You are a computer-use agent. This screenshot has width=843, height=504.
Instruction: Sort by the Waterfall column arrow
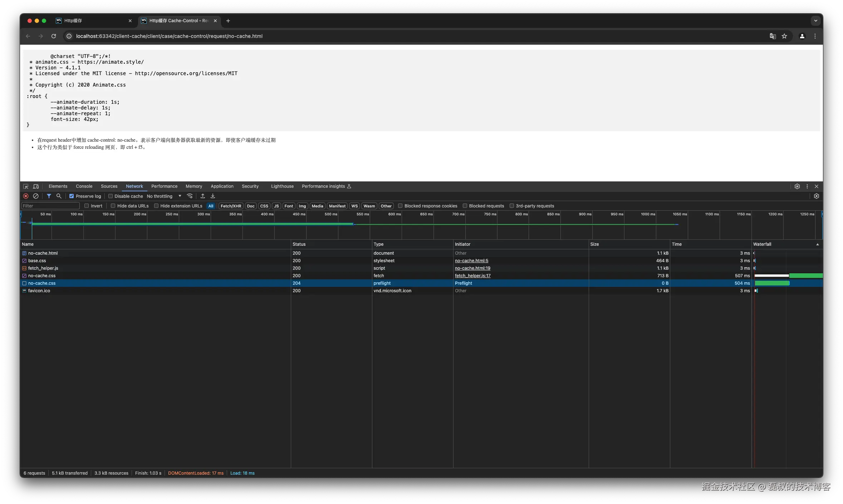pos(817,244)
